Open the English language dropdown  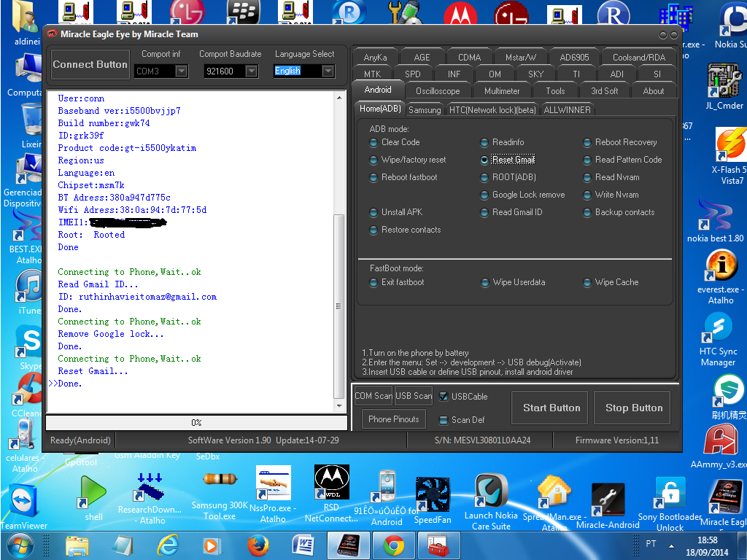[x=328, y=71]
